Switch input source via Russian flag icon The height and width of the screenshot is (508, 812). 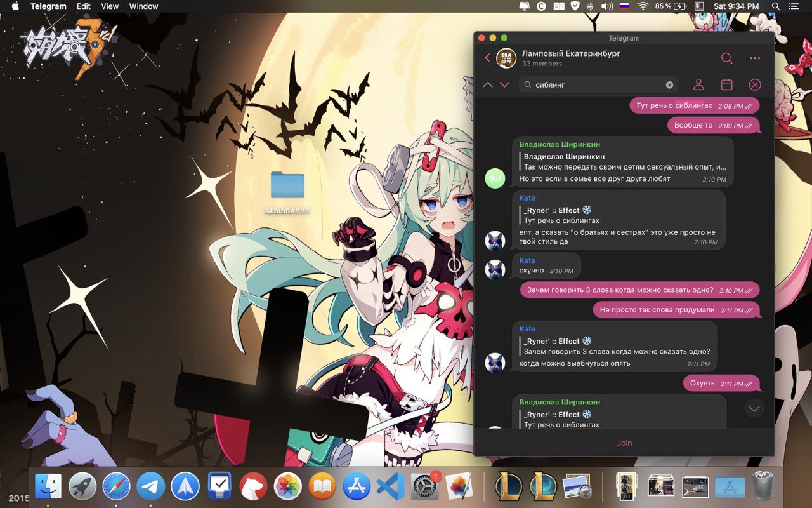625,6
